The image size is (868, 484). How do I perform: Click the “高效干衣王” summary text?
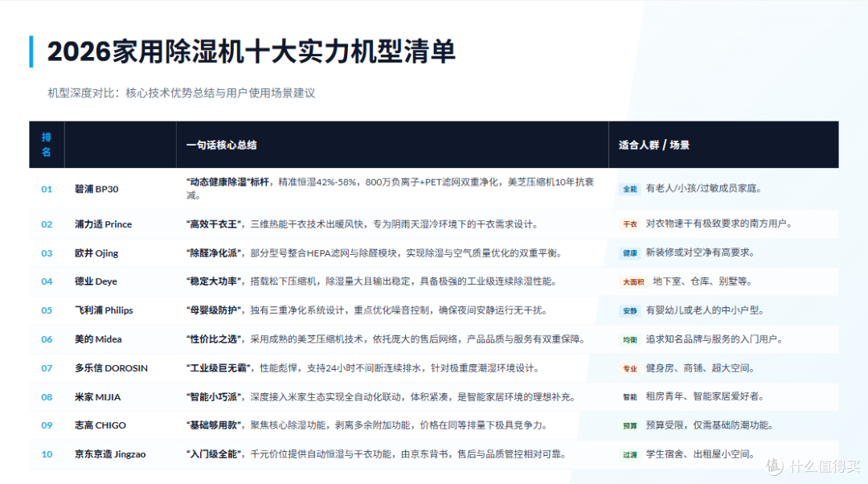click(x=214, y=224)
